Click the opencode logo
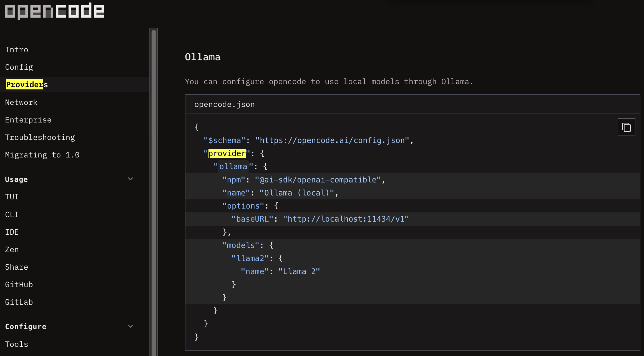 pyautogui.click(x=54, y=11)
